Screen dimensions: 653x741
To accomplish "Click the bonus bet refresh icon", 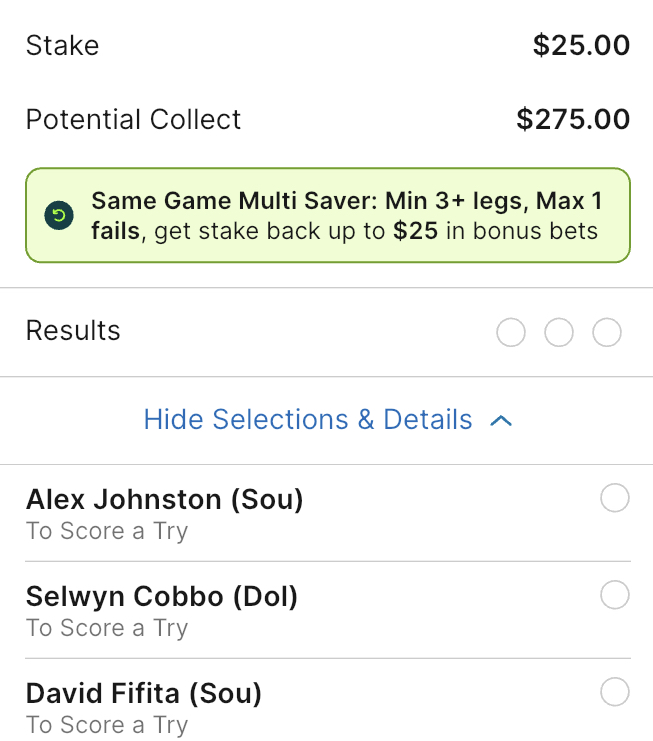I will [x=58, y=216].
